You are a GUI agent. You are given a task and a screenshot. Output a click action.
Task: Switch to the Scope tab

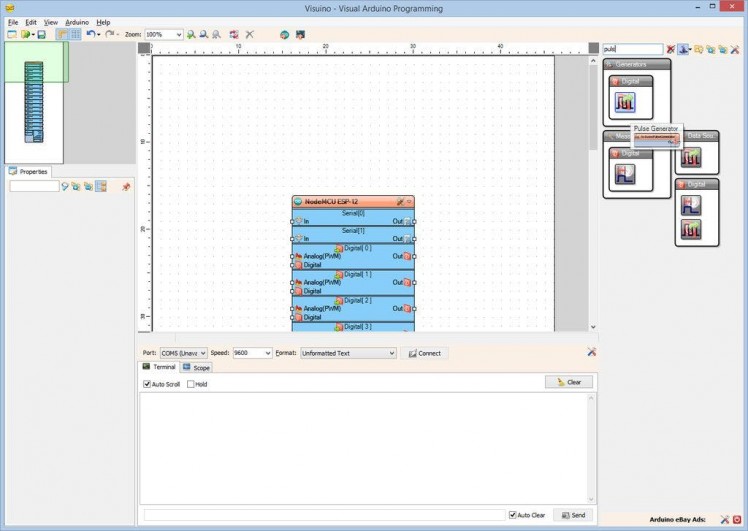(197, 367)
